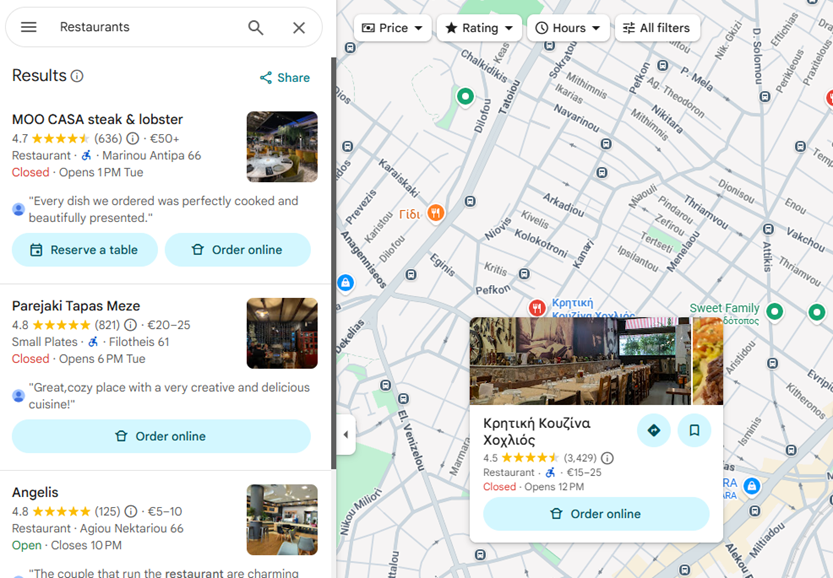View Angelis restaurant photo
833x578 pixels.
point(282,520)
